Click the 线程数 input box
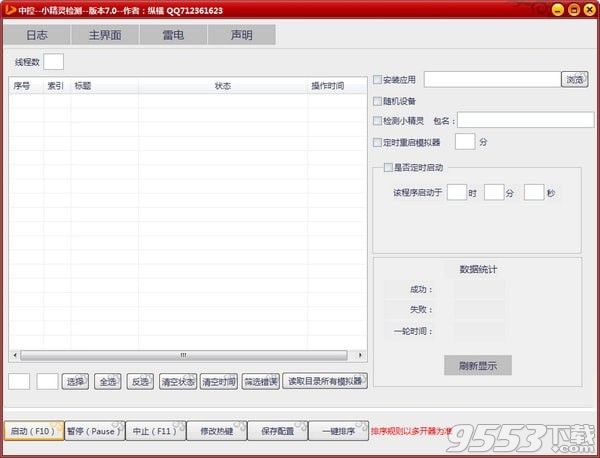This screenshot has width=600, height=458. pyautogui.click(x=54, y=62)
